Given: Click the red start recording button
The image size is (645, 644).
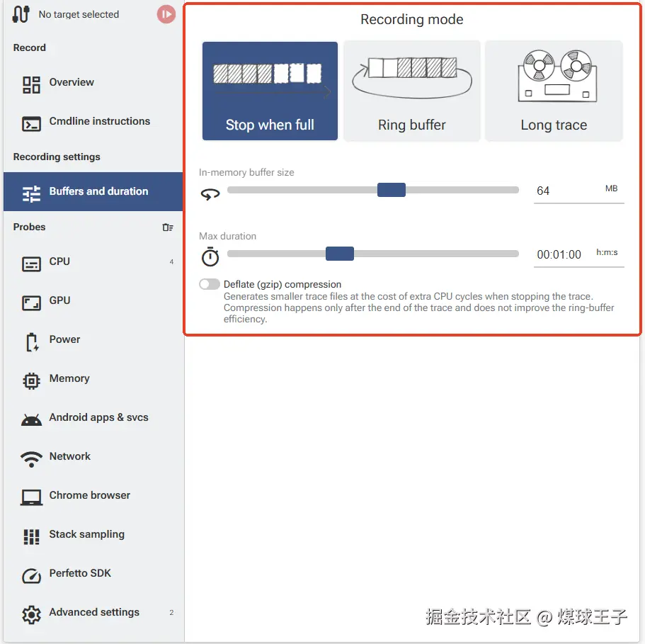Looking at the screenshot, I should click(x=166, y=14).
